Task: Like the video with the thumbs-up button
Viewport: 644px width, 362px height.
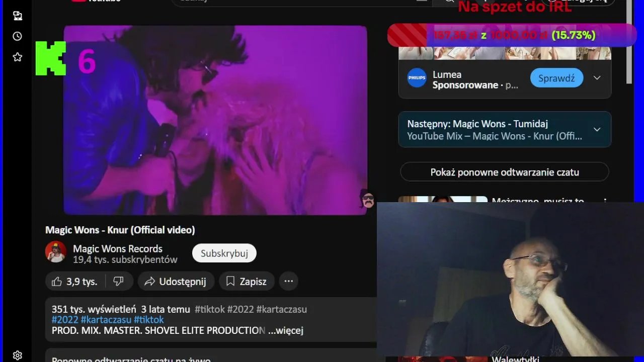Action: [74, 282]
